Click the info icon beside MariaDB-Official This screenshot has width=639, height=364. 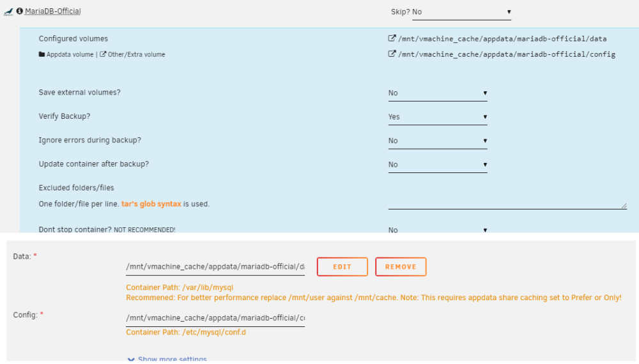pyautogui.click(x=20, y=11)
